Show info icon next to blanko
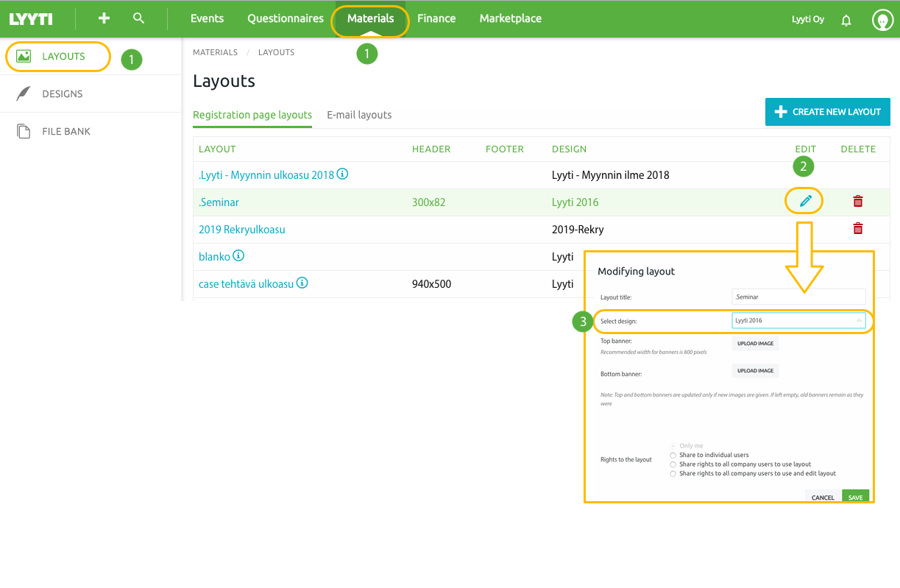900x588 pixels. [x=238, y=256]
